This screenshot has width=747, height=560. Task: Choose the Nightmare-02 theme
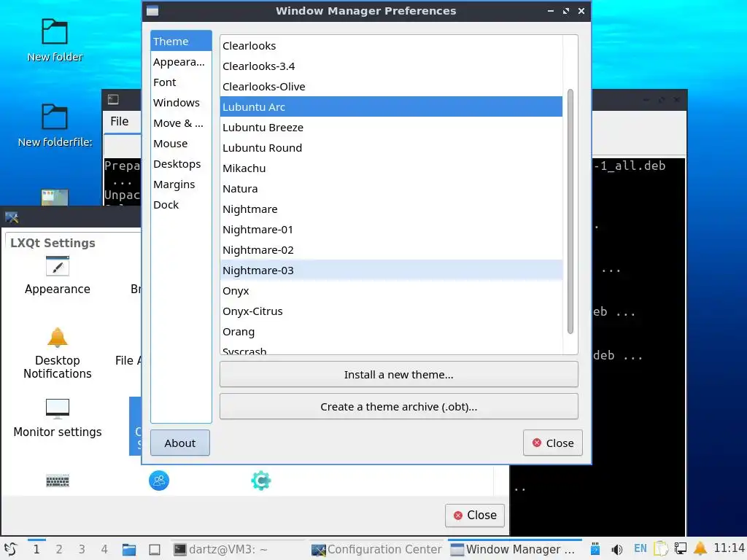[x=391, y=251]
